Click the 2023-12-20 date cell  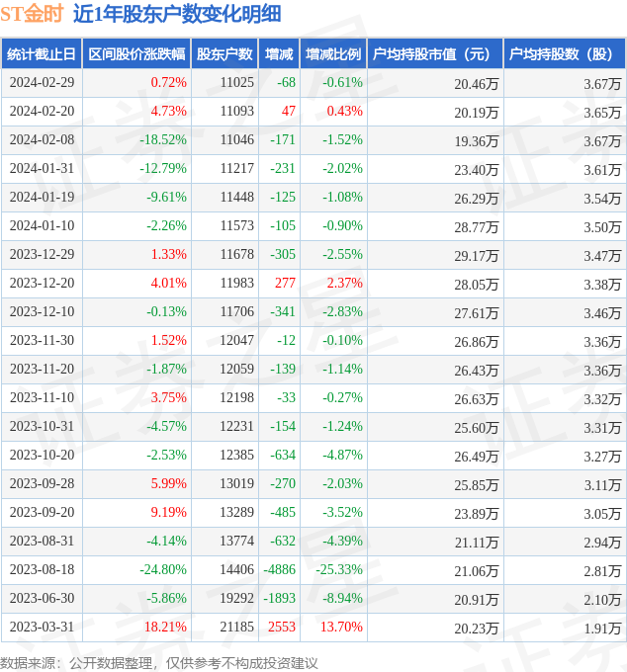(42, 284)
